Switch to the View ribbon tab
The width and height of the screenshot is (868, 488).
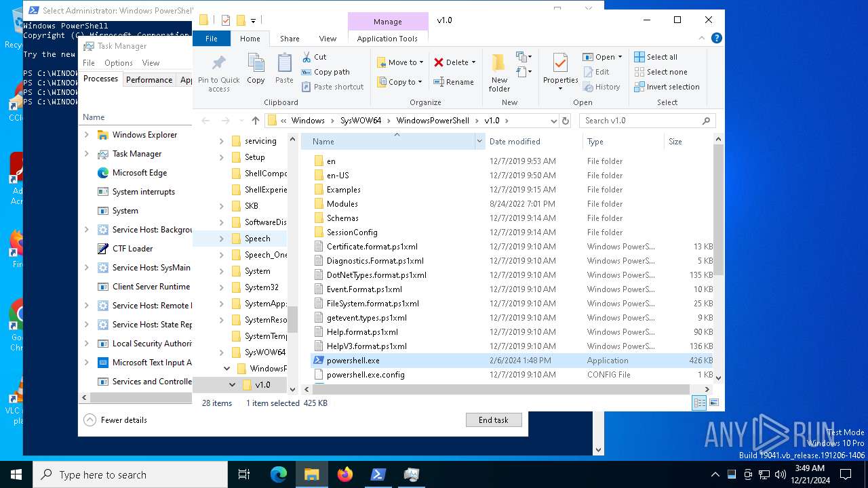click(x=328, y=39)
